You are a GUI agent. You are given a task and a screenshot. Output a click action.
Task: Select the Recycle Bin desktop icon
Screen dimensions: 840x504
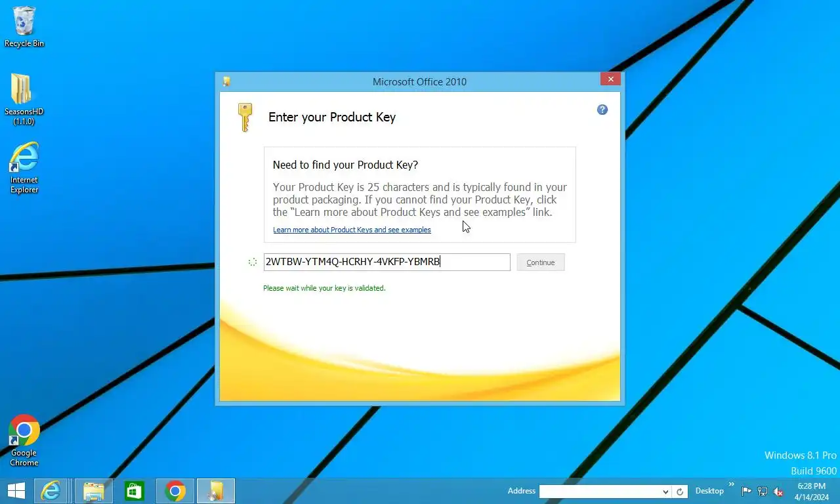24,27
